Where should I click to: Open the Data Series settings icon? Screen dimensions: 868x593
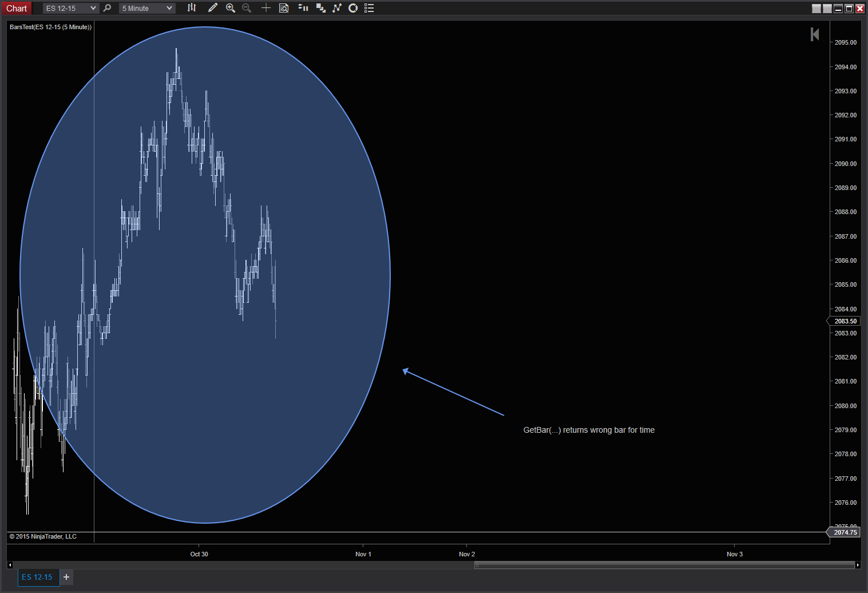coord(321,8)
